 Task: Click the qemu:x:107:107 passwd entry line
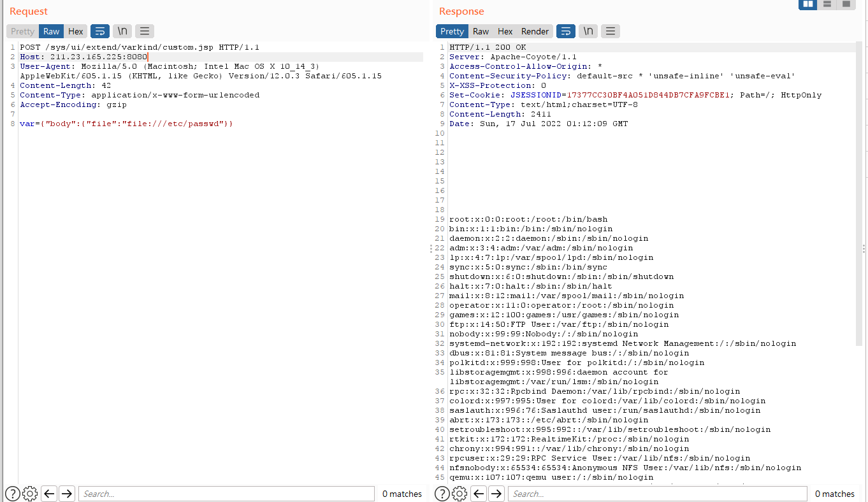click(551, 477)
